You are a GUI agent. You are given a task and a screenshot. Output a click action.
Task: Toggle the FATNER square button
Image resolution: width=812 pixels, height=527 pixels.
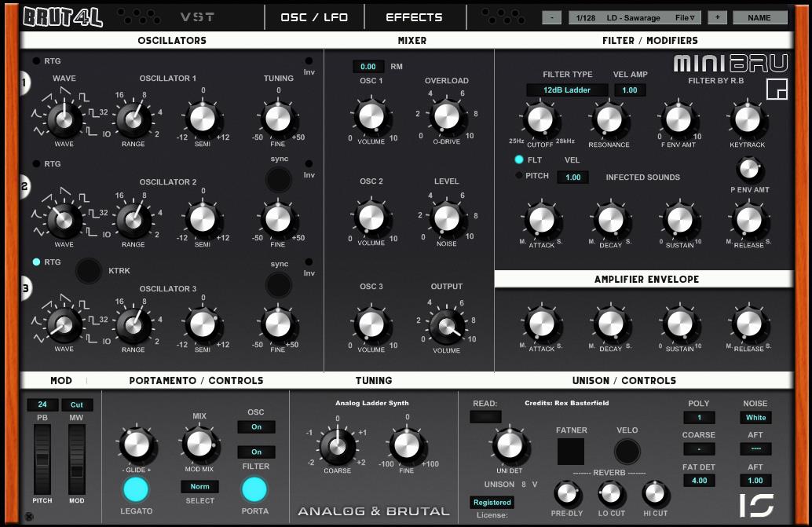pos(571,452)
